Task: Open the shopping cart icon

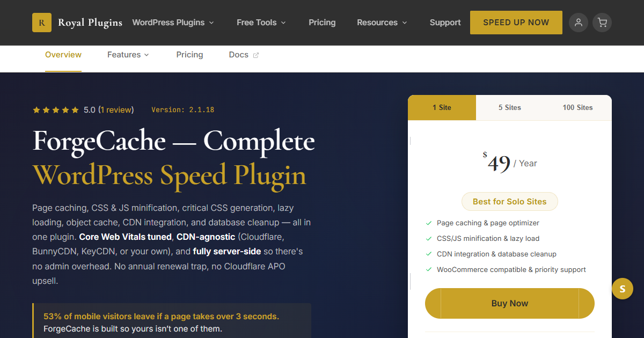Action: [602, 23]
